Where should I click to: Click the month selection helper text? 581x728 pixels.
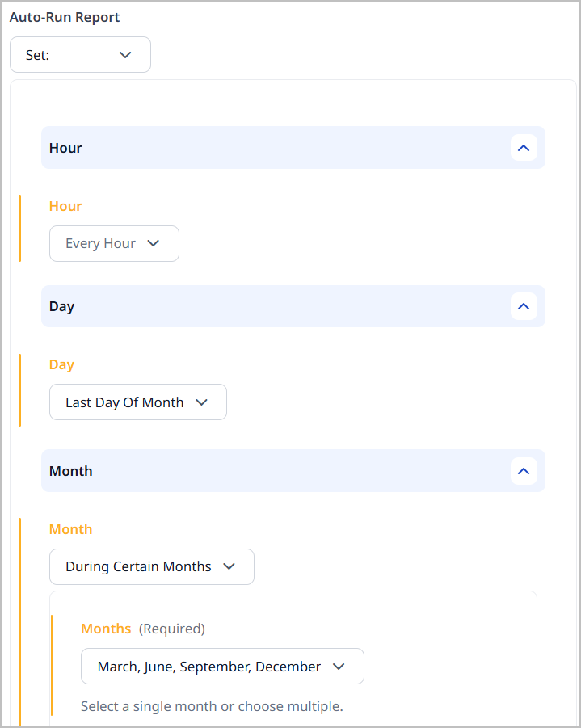click(210, 706)
